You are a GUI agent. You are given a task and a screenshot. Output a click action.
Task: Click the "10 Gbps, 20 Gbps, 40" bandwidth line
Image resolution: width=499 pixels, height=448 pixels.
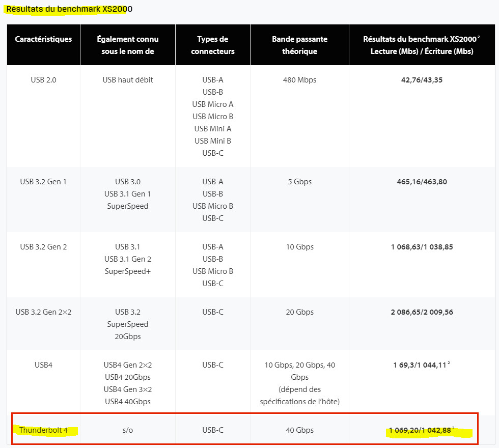tap(299, 365)
